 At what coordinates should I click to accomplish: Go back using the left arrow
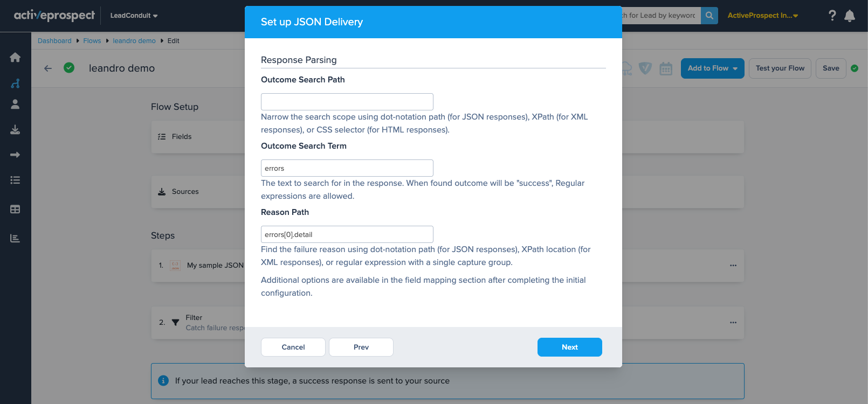48,68
